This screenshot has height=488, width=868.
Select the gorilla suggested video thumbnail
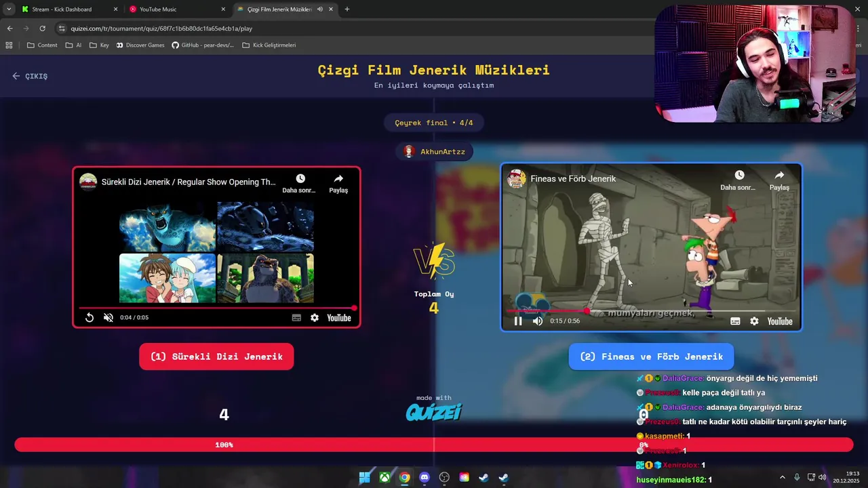pos(265,278)
